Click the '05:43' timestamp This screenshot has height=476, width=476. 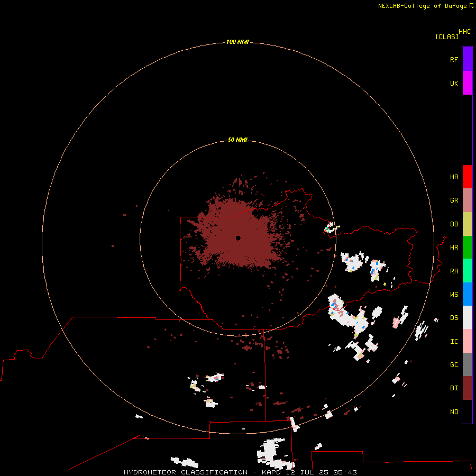click(x=345, y=472)
